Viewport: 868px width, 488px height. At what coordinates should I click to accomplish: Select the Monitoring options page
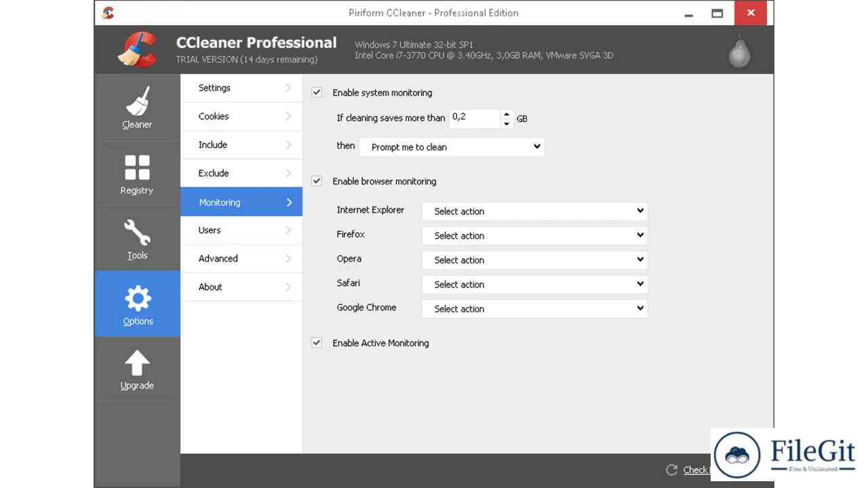pyautogui.click(x=241, y=202)
